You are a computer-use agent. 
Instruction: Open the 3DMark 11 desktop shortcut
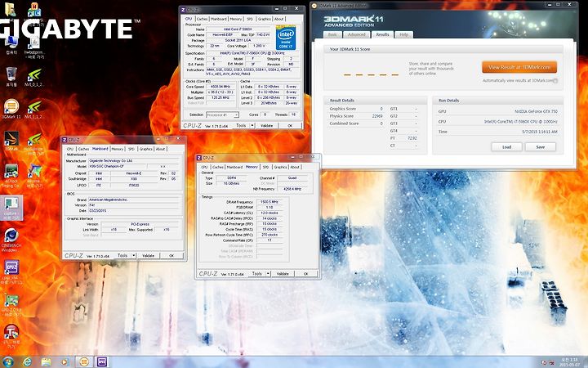click(11, 109)
